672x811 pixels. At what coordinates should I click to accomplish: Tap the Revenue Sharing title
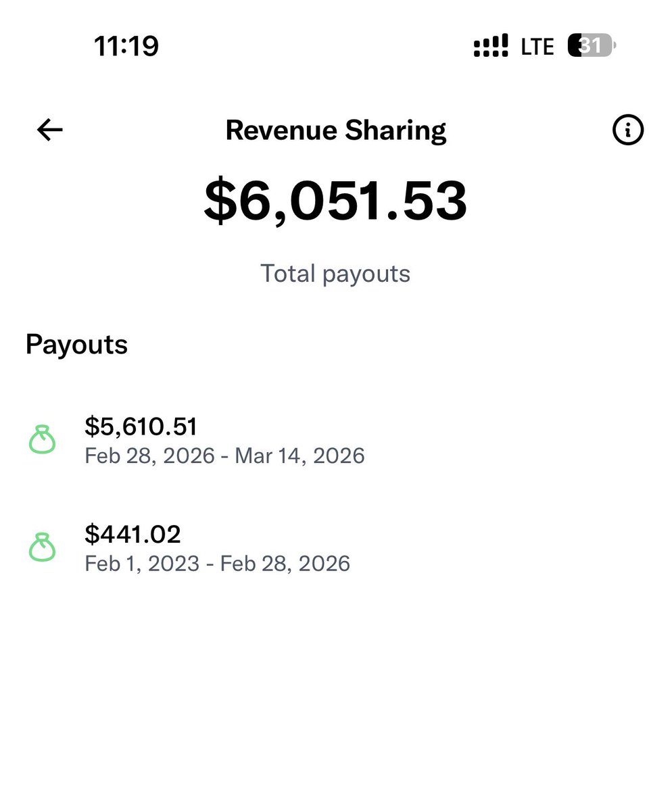(336, 130)
